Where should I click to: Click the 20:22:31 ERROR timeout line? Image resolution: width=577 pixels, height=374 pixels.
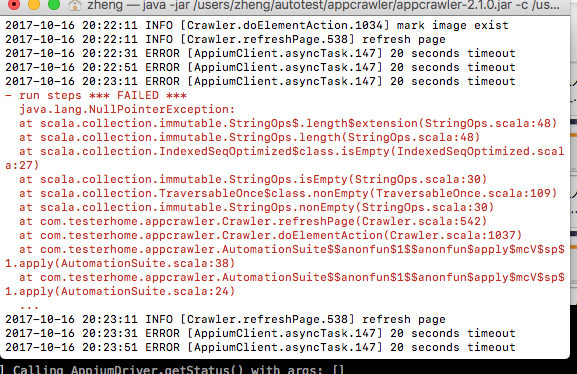point(260,53)
